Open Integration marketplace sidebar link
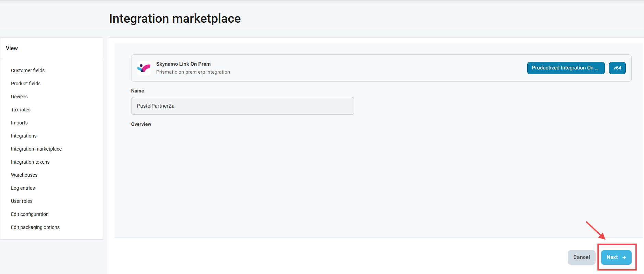Image resolution: width=644 pixels, height=274 pixels. (36, 149)
